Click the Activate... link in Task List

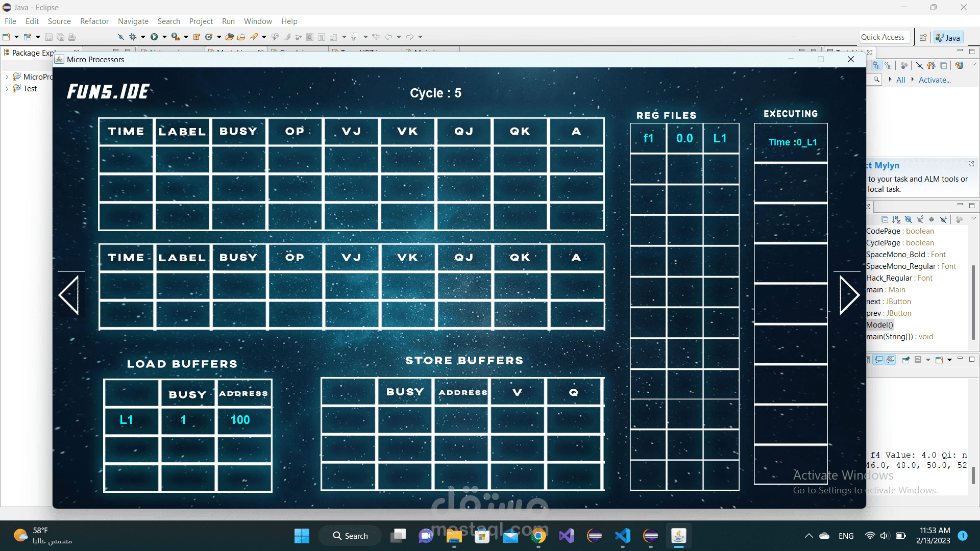point(934,80)
